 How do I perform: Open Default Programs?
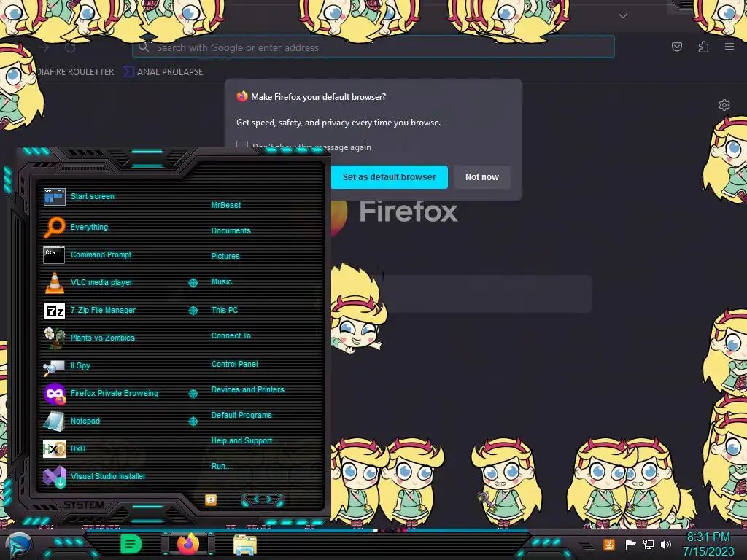241,415
